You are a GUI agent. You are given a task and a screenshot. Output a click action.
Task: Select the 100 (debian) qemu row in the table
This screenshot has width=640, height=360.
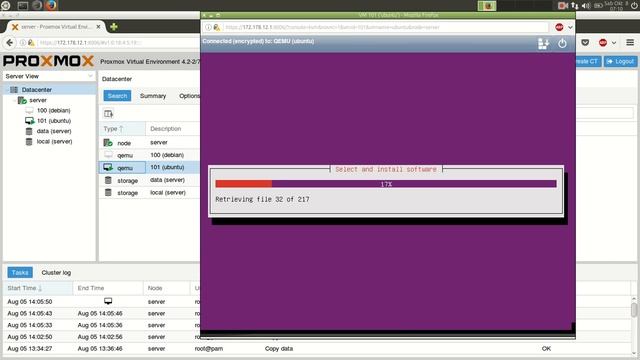[x=150, y=155]
